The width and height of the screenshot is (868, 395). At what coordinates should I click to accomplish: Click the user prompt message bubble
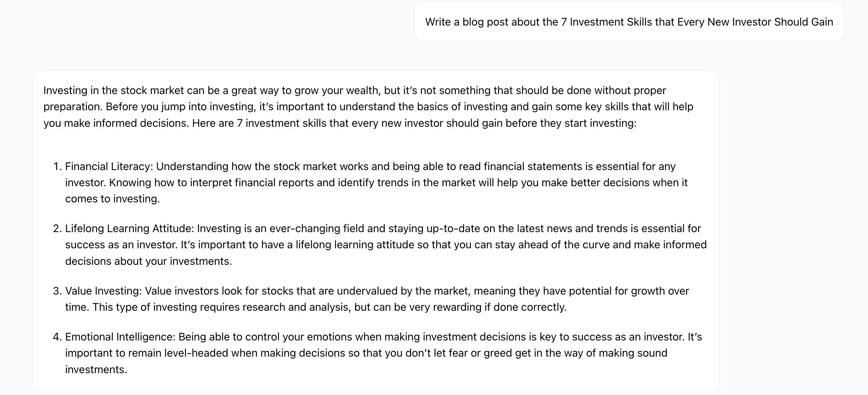(629, 22)
